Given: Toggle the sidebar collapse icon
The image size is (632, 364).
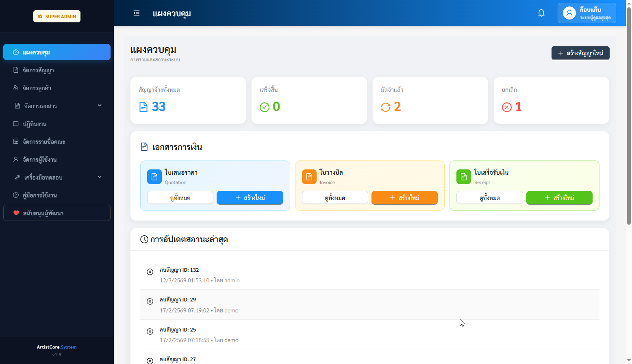Looking at the screenshot, I should 137,13.
